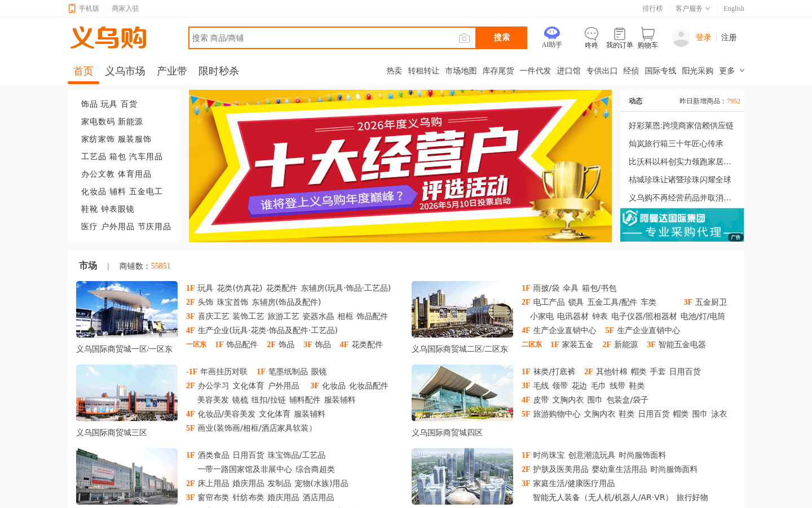Switch to the 义乌市场 tab

[125, 71]
